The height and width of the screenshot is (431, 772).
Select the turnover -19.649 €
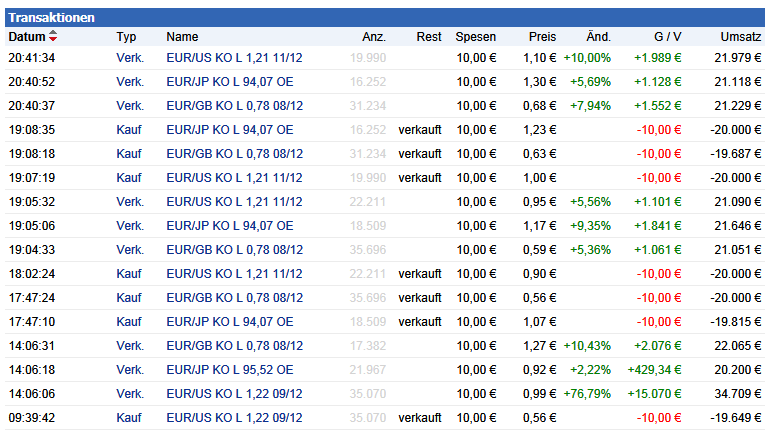tap(736, 418)
